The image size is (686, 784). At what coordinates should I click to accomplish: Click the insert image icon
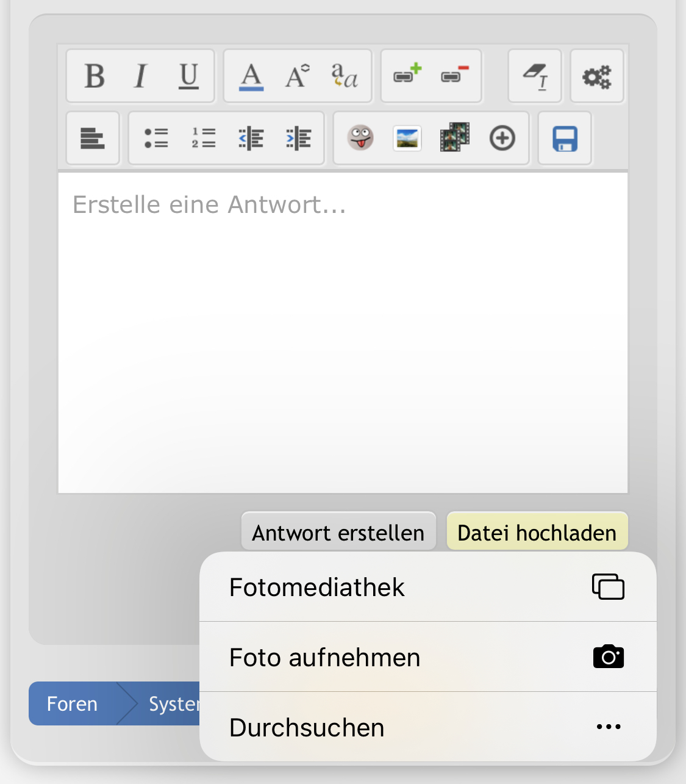pyautogui.click(x=407, y=138)
